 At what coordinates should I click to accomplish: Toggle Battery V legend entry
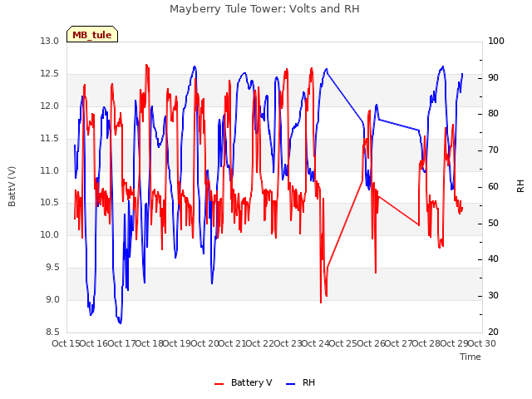click(x=244, y=382)
